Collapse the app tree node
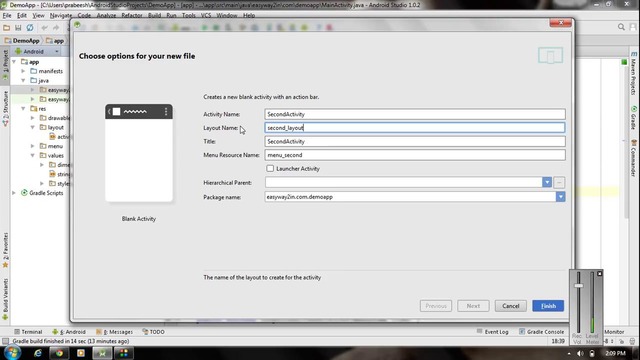Screen dimensions: 640x360 point(14,62)
